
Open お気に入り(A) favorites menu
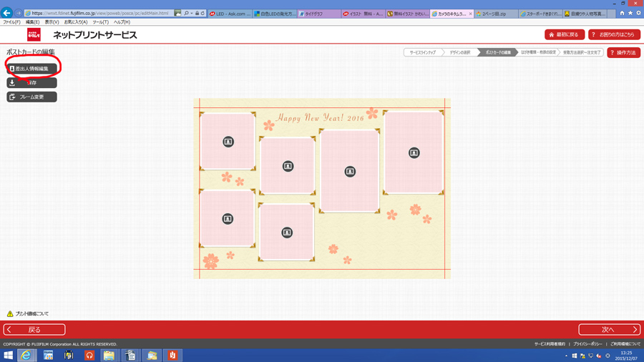75,22
